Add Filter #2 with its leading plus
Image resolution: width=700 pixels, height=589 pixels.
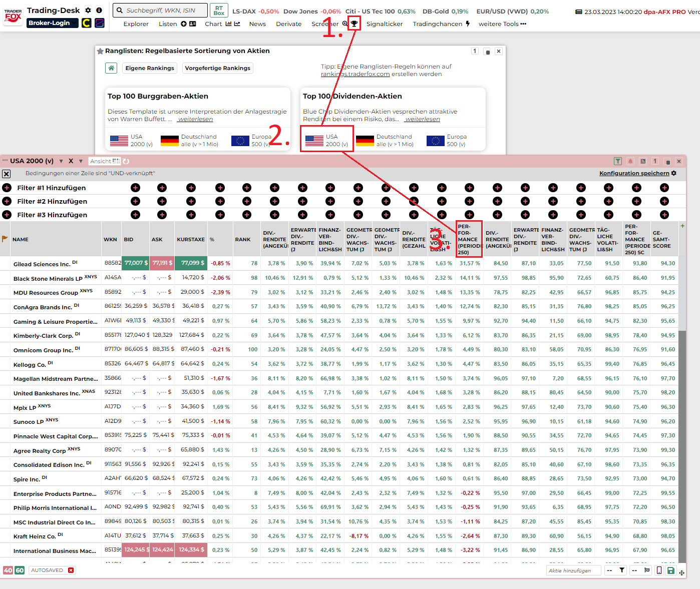pyautogui.click(x=7, y=201)
